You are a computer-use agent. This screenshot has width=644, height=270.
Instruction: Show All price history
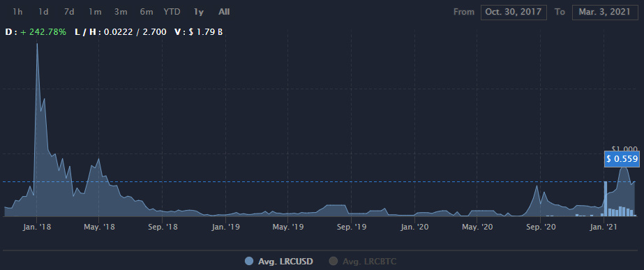pyautogui.click(x=224, y=12)
